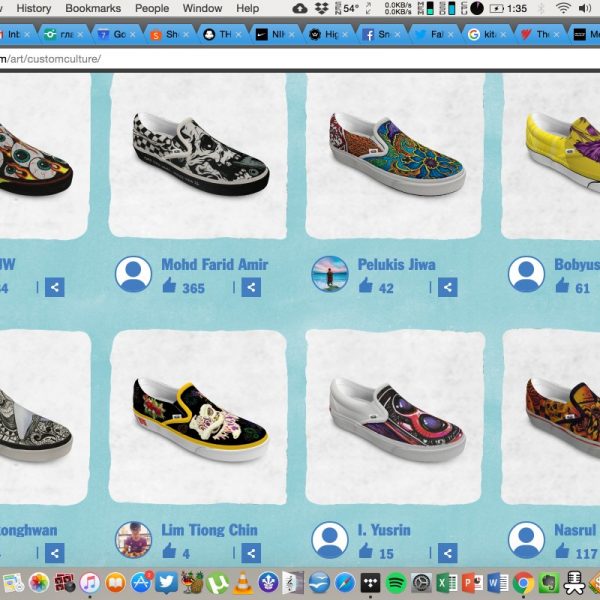Click thumbs up on Lim Tiong Chin's design

169,553
